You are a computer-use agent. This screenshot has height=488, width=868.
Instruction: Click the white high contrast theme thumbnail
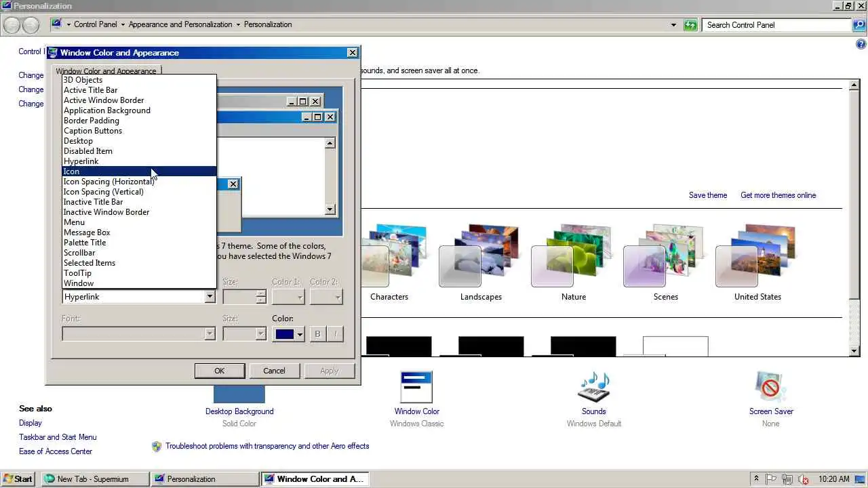click(675, 346)
